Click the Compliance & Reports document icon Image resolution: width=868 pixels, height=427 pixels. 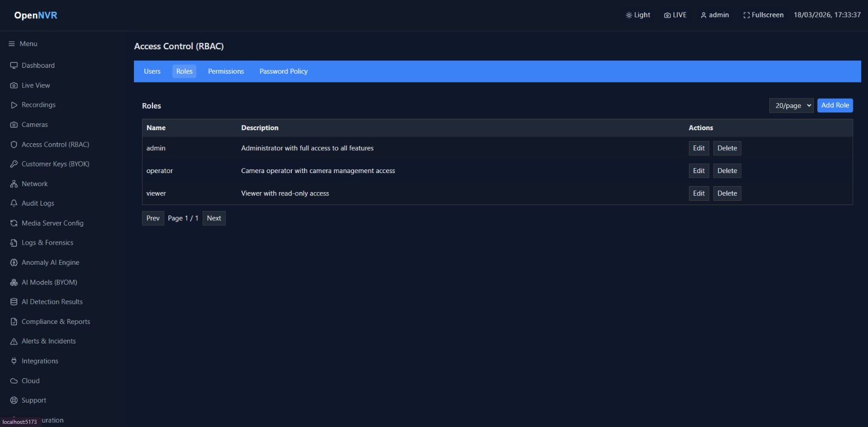[14, 322]
